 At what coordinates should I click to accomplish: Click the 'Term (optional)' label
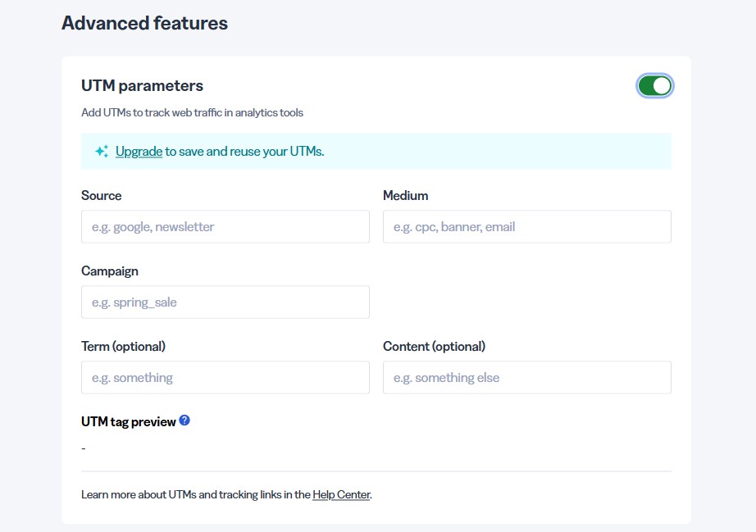point(124,347)
